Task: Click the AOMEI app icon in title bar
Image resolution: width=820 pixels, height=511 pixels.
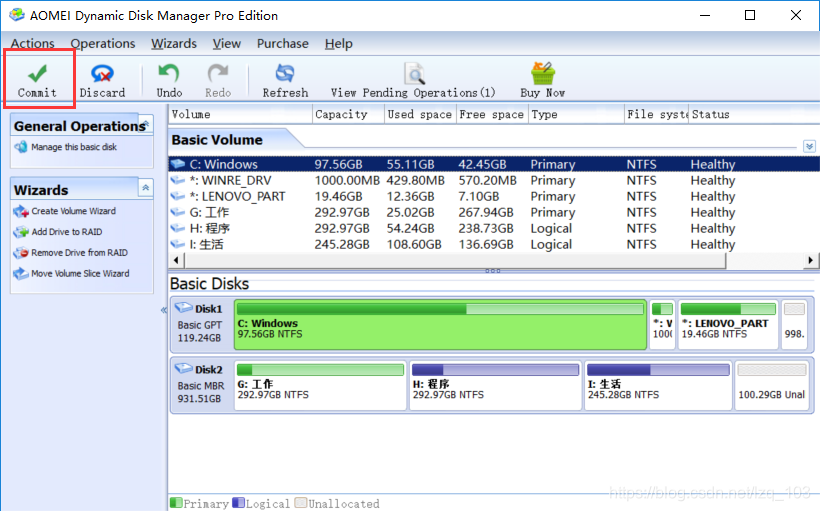Action: (17, 15)
